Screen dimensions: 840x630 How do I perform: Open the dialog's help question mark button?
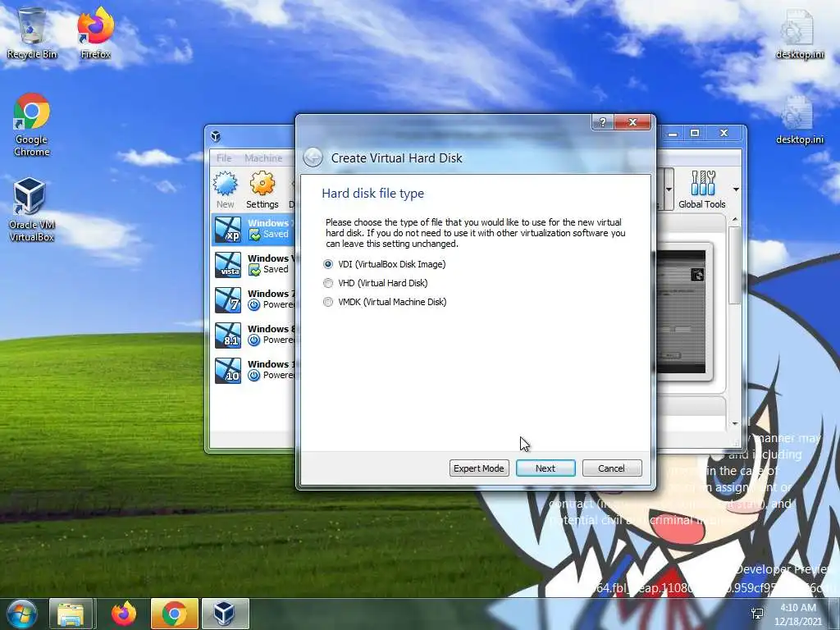click(603, 122)
